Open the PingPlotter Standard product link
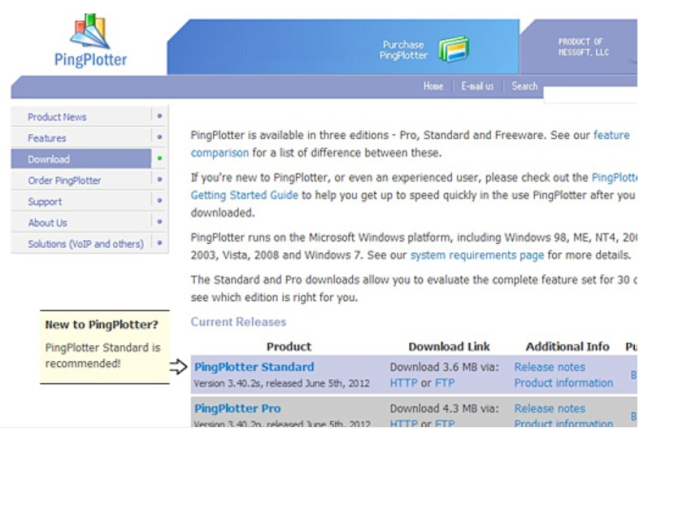Image resolution: width=700 pixels, height=523 pixels. pos(254,367)
